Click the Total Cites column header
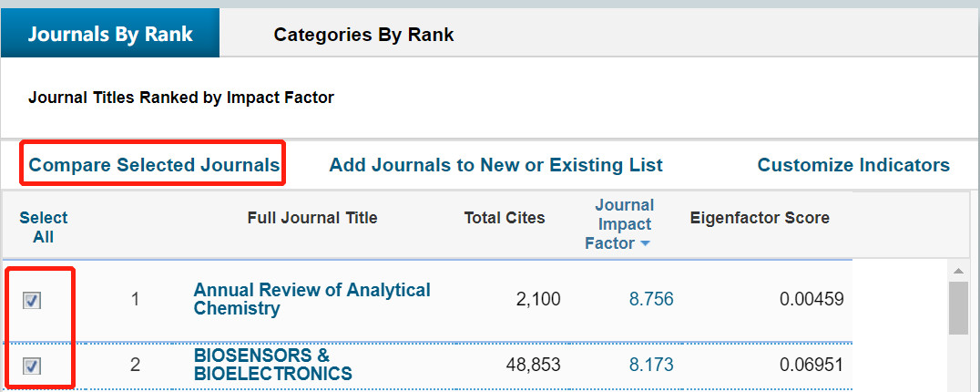 click(505, 218)
